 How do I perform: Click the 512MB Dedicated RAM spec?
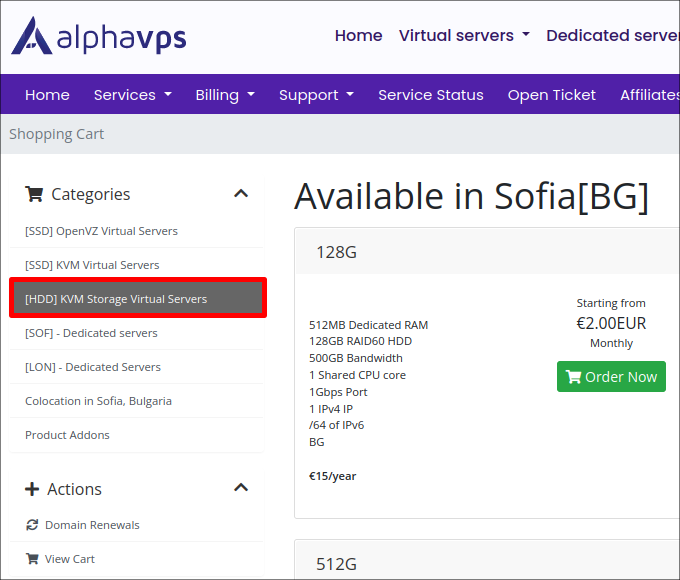(x=368, y=325)
